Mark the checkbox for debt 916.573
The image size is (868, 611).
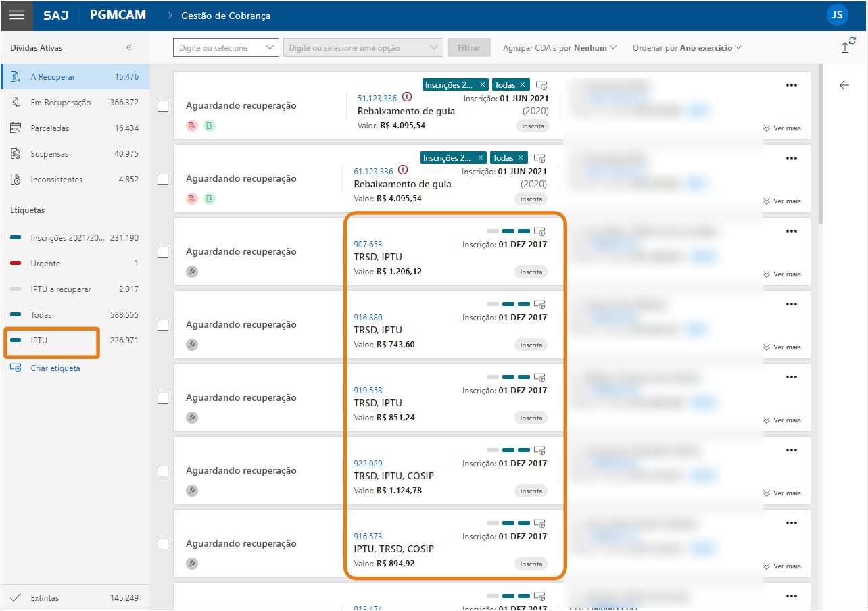(163, 544)
